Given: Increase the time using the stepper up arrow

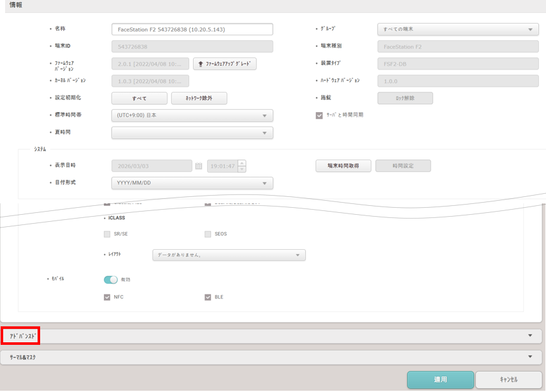Looking at the screenshot, I should click(x=242, y=163).
